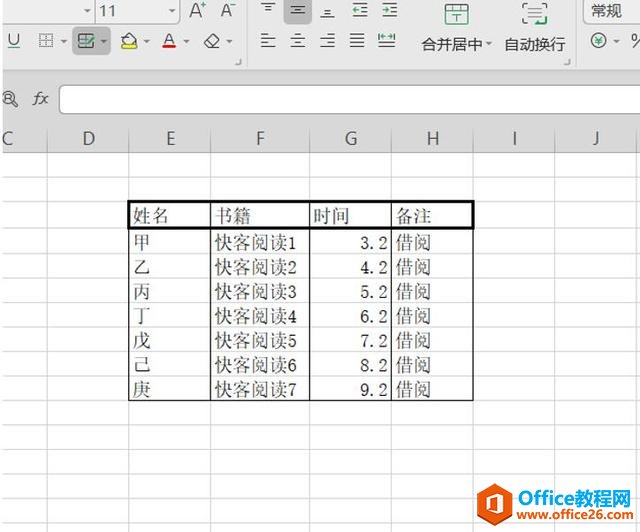Viewport: 640px width, 532px height.
Task: Select the 时间 header cell
Action: point(351,215)
